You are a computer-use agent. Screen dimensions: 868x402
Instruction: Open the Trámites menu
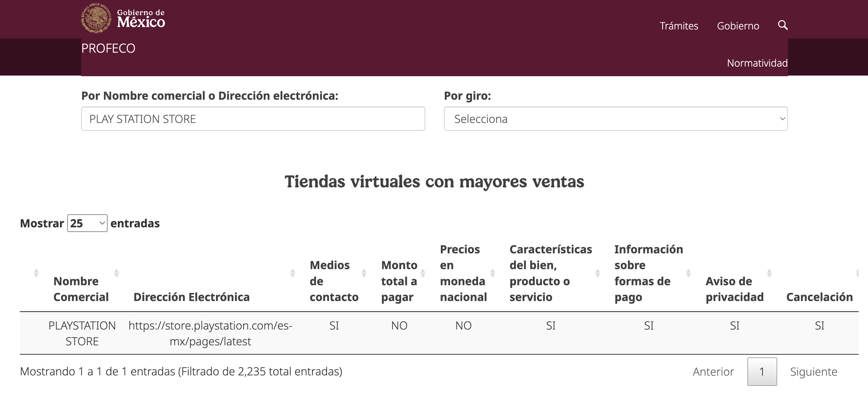coord(679,26)
